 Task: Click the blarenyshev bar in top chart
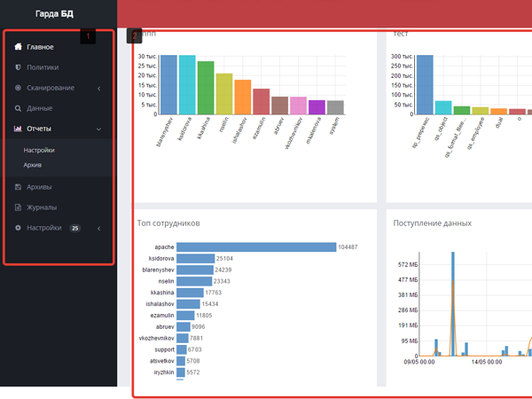pos(168,85)
